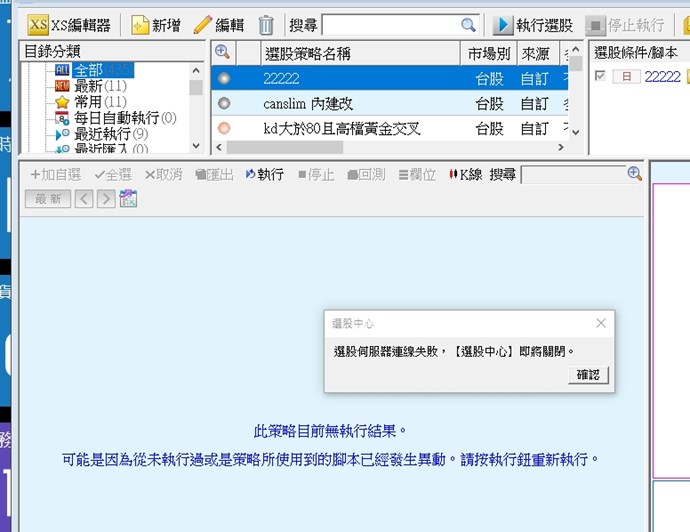Click strategy list horizontal scroll right arrow
Screen dimensions: 690x532
tap(561, 147)
